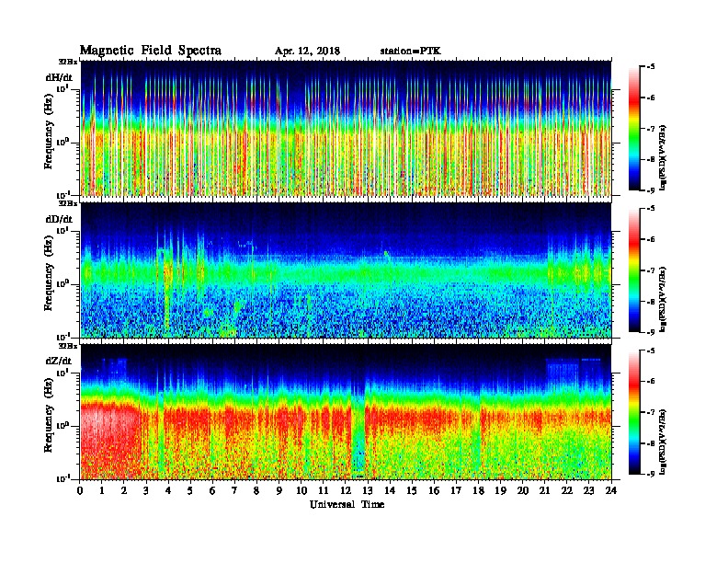Click the dZ/dt panel label

[59, 361]
